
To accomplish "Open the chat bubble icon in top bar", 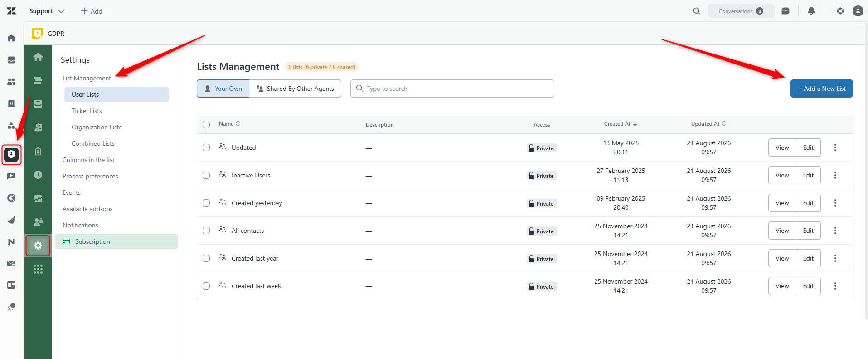I will click(786, 11).
